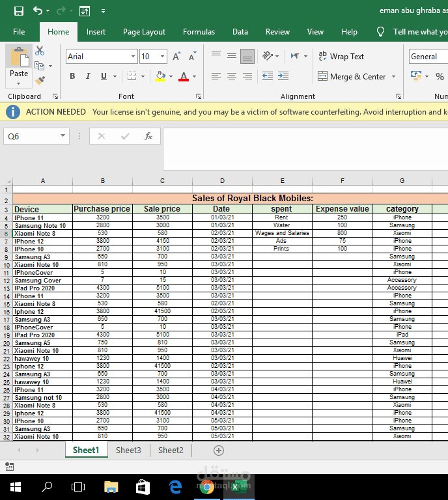Open Microsoft Edge from taskbar

(x=175, y=487)
